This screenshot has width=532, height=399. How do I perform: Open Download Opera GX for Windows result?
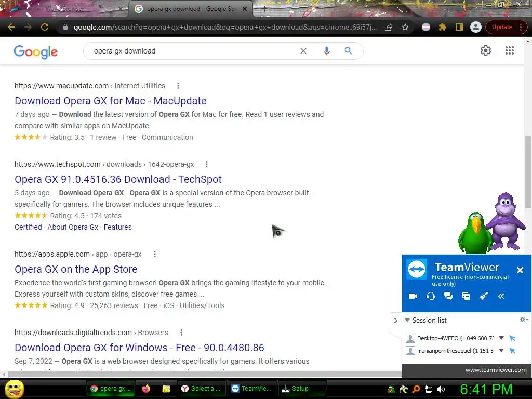[139, 348]
